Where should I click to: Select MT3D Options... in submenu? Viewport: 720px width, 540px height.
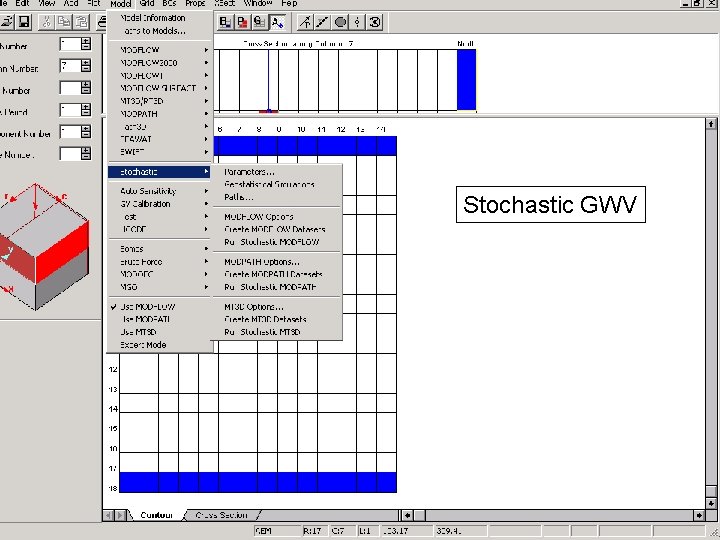click(277, 307)
